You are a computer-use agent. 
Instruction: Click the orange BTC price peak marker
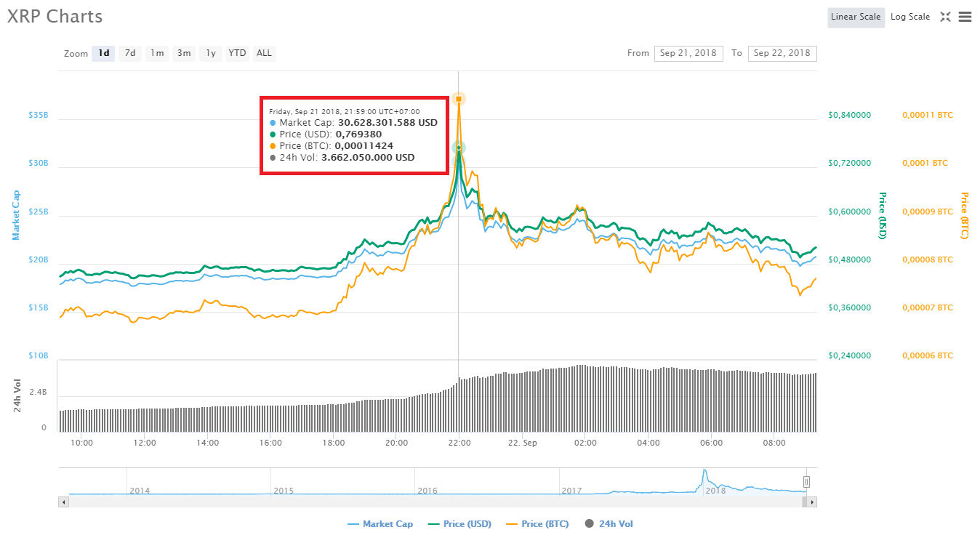pyautogui.click(x=459, y=99)
